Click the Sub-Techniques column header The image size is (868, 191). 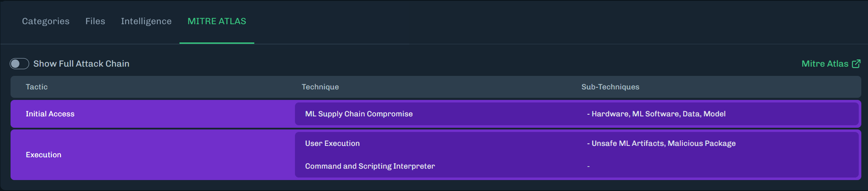pyautogui.click(x=610, y=87)
